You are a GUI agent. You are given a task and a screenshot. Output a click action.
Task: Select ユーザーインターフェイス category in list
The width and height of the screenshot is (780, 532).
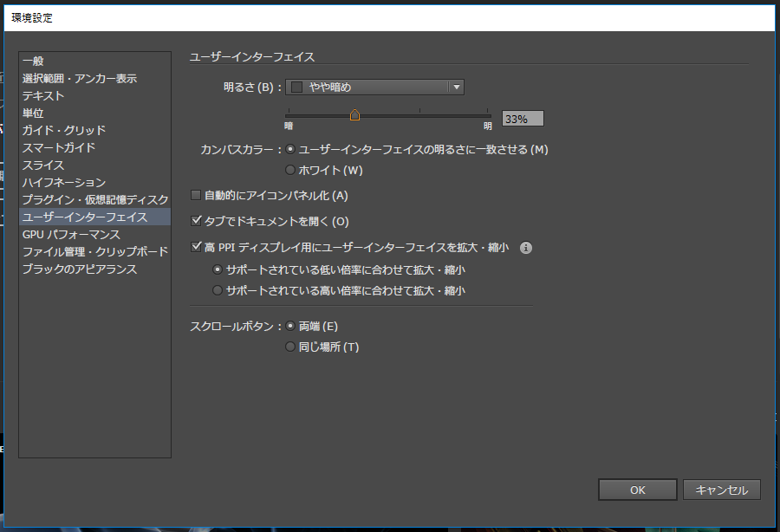coord(94,217)
